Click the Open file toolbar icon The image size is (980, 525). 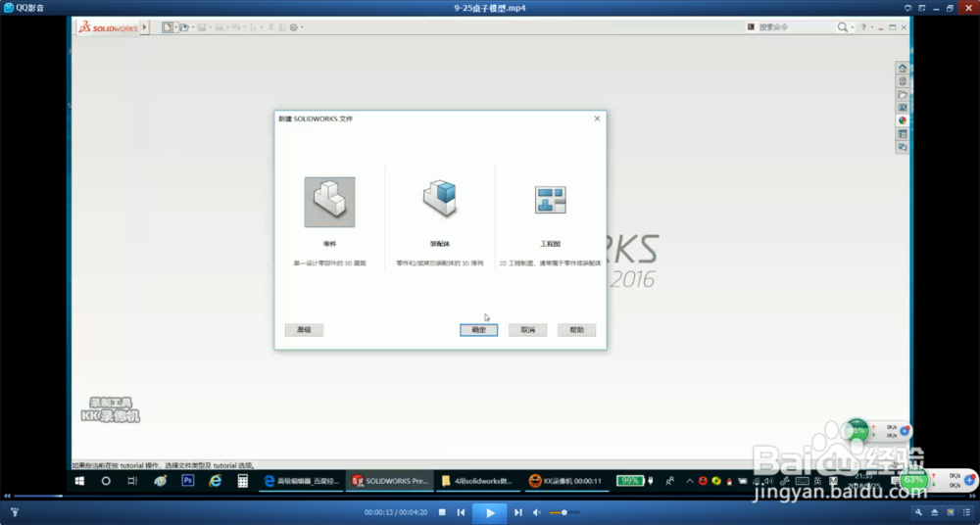click(x=184, y=27)
